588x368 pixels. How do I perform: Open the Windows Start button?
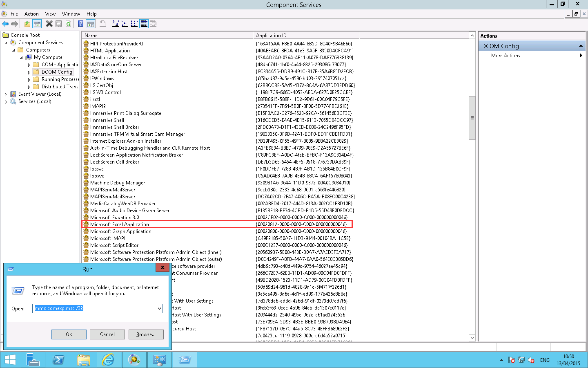coord(10,360)
